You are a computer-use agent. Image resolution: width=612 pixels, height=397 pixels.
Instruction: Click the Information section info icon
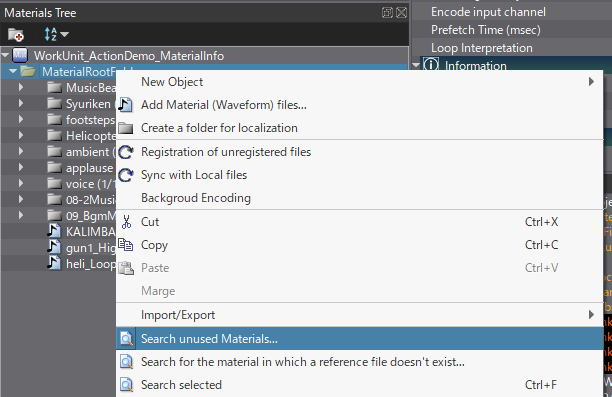click(x=431, y=65)
